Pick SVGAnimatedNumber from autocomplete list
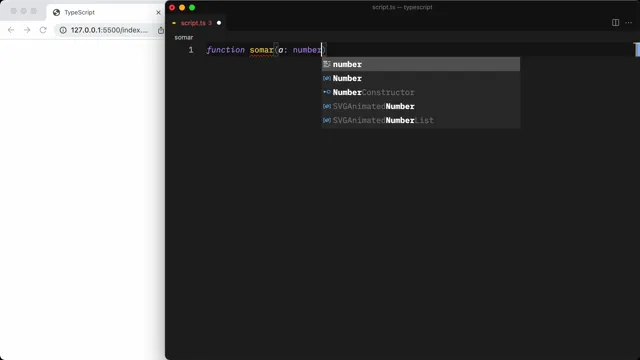Viewport: 640px width, 360px height. click(x=421, y=106)
